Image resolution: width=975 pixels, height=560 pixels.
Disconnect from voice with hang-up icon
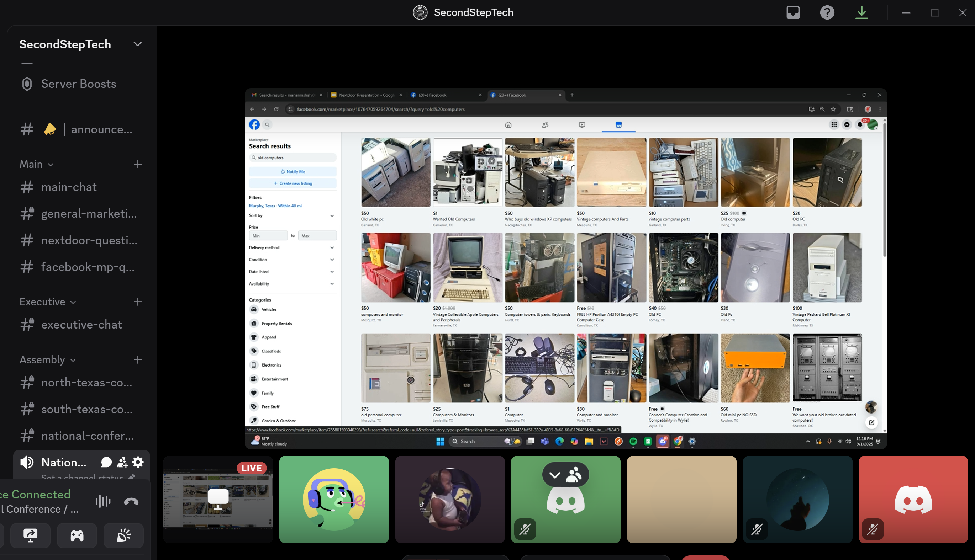click(131, 501)
